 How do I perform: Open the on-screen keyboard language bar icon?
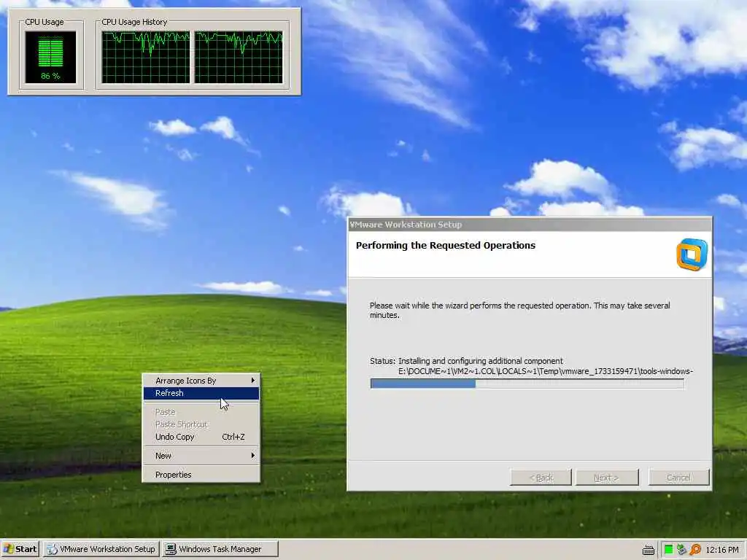coord(648,550)
